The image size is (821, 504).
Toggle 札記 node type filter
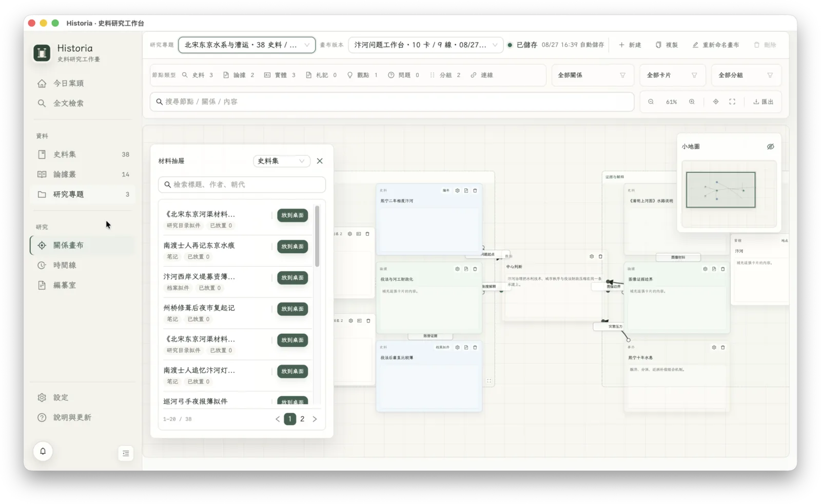[321, 75]
